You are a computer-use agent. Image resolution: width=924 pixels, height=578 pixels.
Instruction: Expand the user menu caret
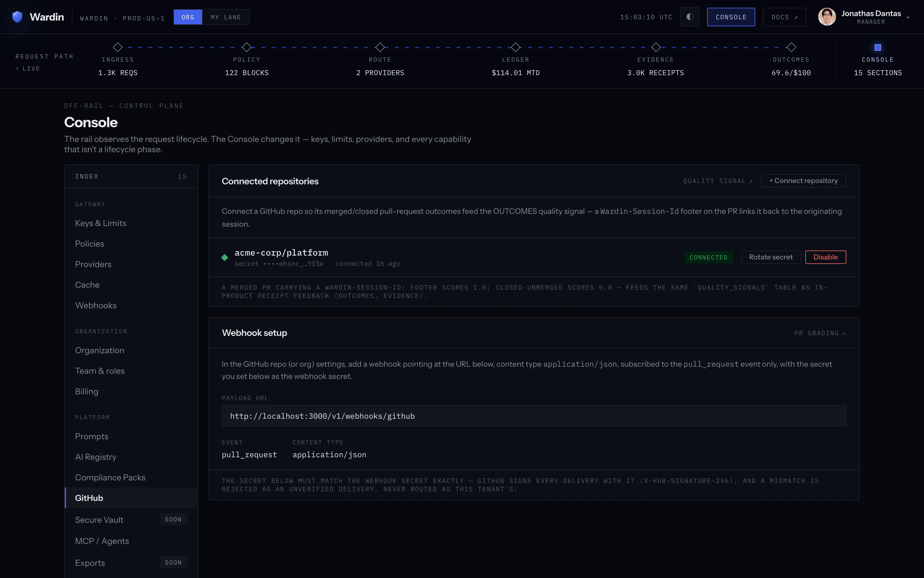(908, 18)
